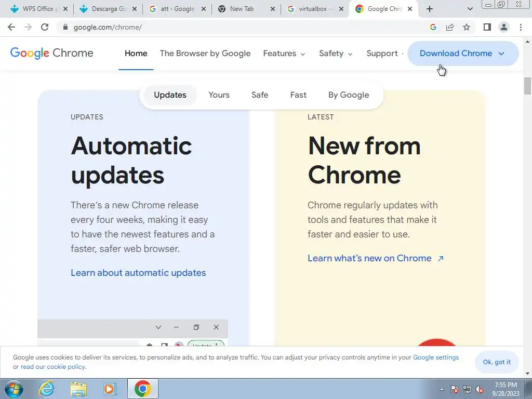532x399 pixels.
Task: Open The Browser by Google page
Action: click(205, 54)
